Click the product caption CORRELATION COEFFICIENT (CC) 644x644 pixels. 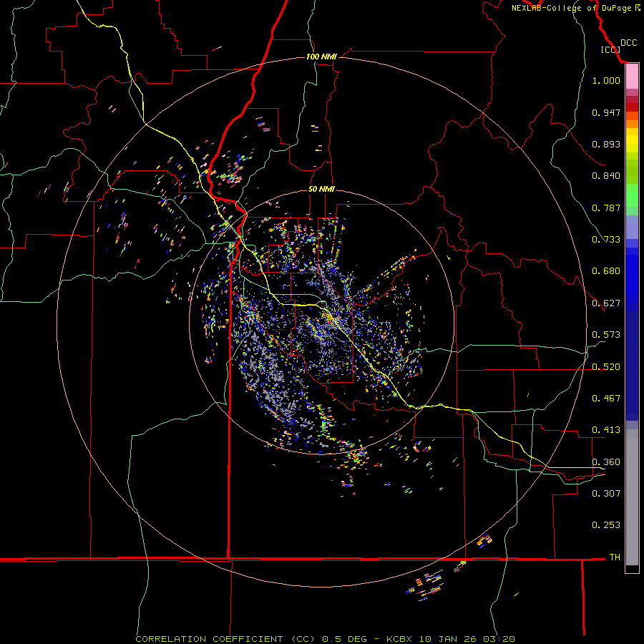(x=225, y=639)
